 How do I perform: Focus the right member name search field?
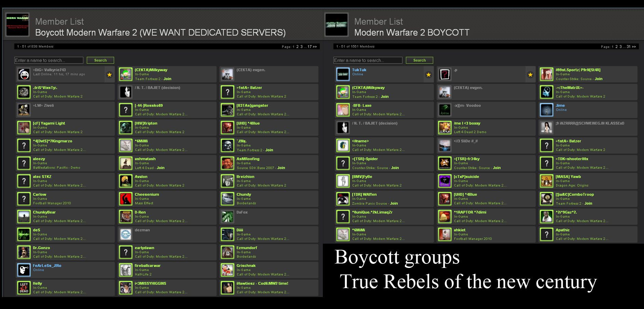click(368, 60)
